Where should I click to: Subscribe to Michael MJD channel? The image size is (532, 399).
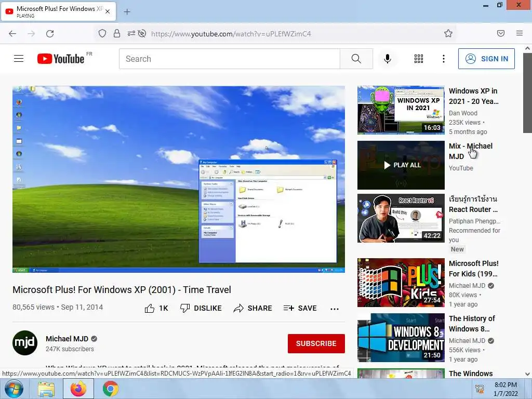pos(316,343)
